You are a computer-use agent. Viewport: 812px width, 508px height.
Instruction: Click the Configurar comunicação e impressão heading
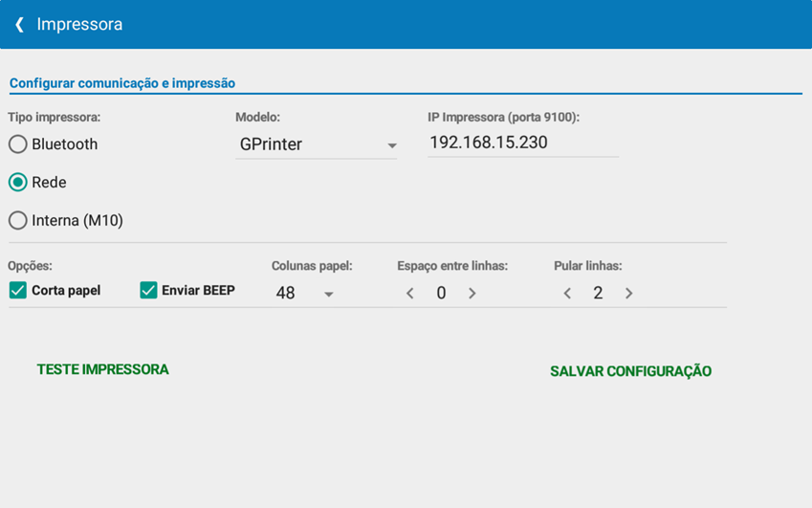click(122, 83)
